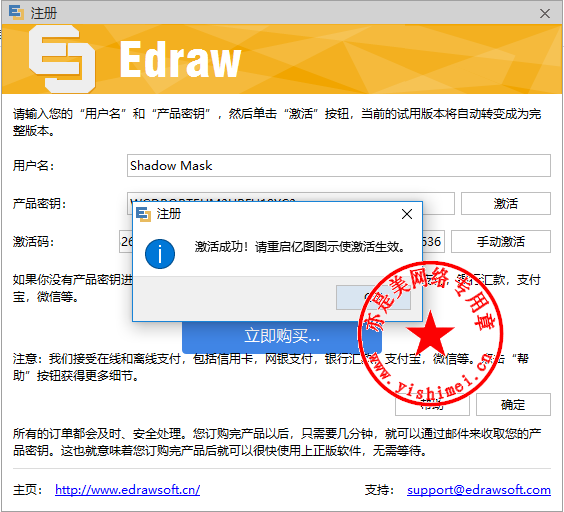Viewport: 564px width, 512px height.
Task: Click the 立即购买 buy now button
Action: [282, 336]
